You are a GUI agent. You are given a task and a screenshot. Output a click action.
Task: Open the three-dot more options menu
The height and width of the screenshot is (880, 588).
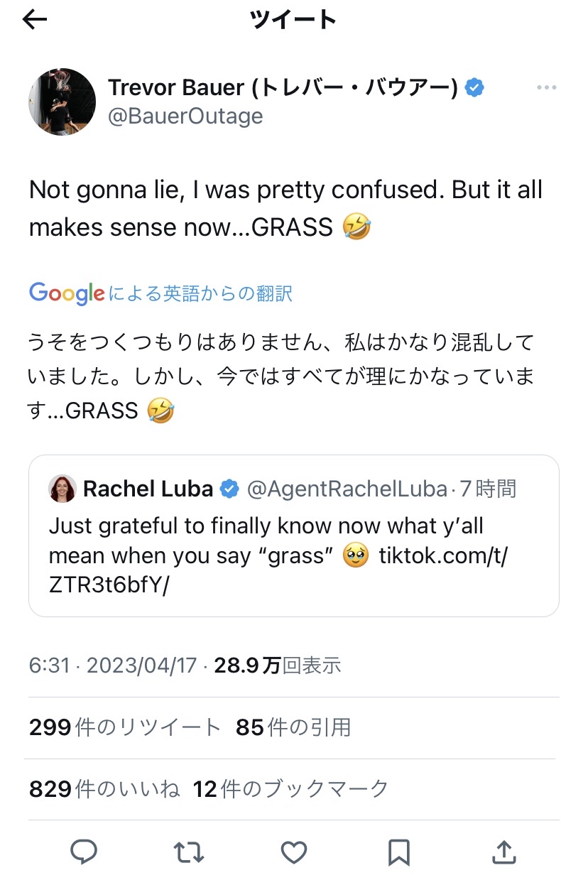click(x=546, y=87)
